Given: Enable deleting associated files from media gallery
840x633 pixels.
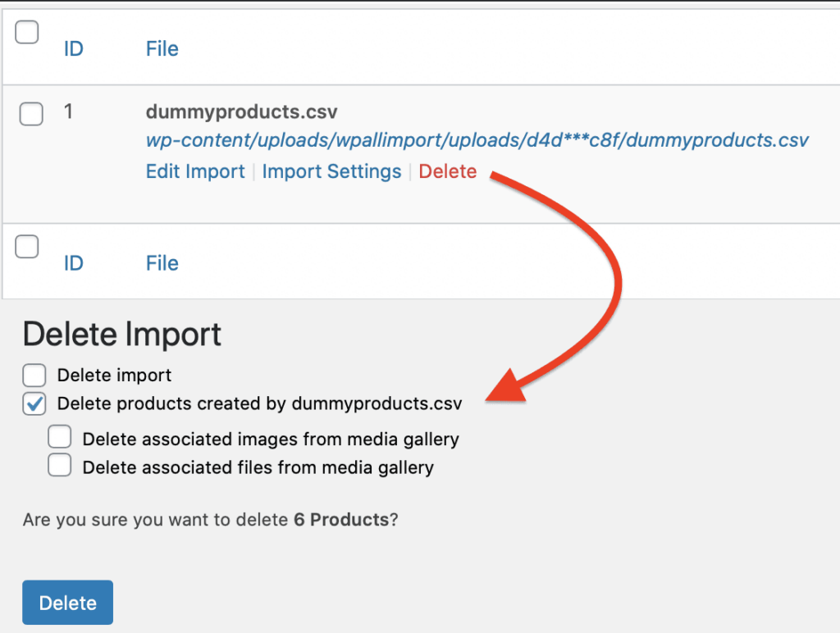Looking at the screenshot, I should coord(59,466).
